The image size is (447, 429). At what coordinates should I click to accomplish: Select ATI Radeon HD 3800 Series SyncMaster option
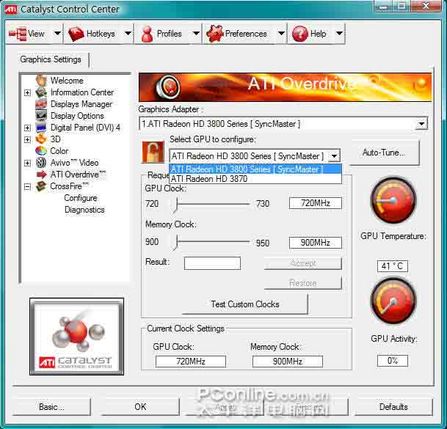255,169
